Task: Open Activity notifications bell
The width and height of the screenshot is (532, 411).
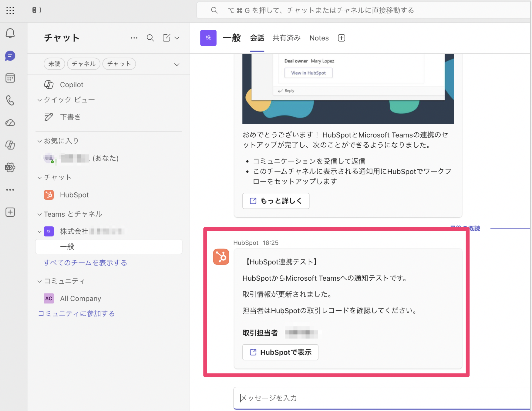Action: 10,33
